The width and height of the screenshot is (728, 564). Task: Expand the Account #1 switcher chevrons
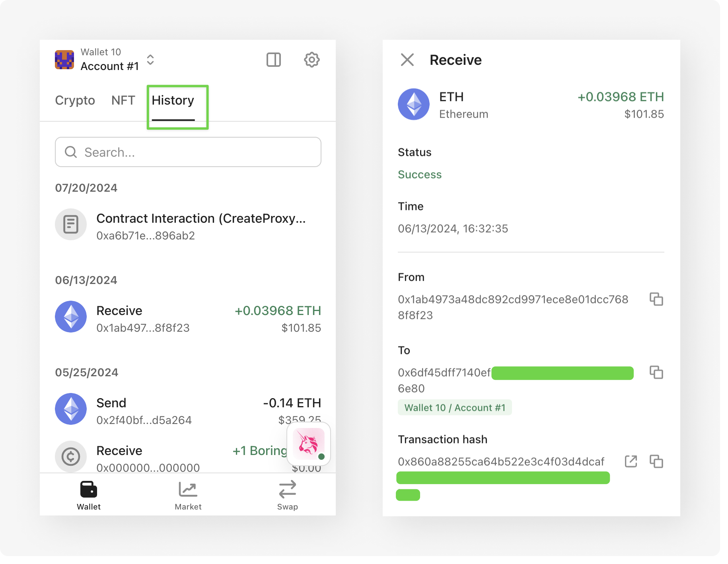coord(150,60)
